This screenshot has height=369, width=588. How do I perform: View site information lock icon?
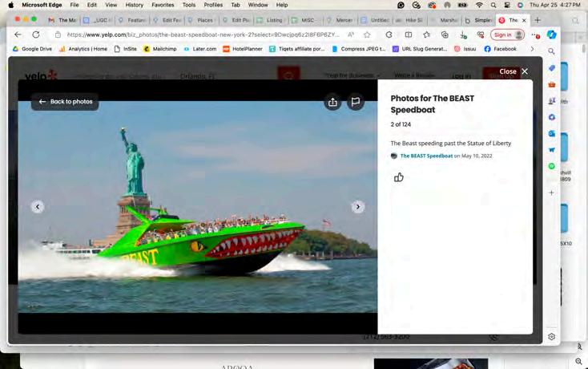coord(58,34)
